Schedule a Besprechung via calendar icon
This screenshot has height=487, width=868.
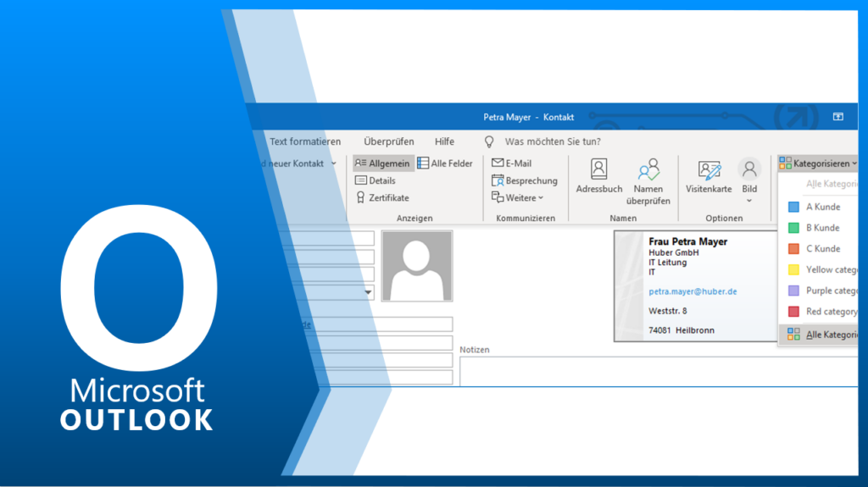498,180
